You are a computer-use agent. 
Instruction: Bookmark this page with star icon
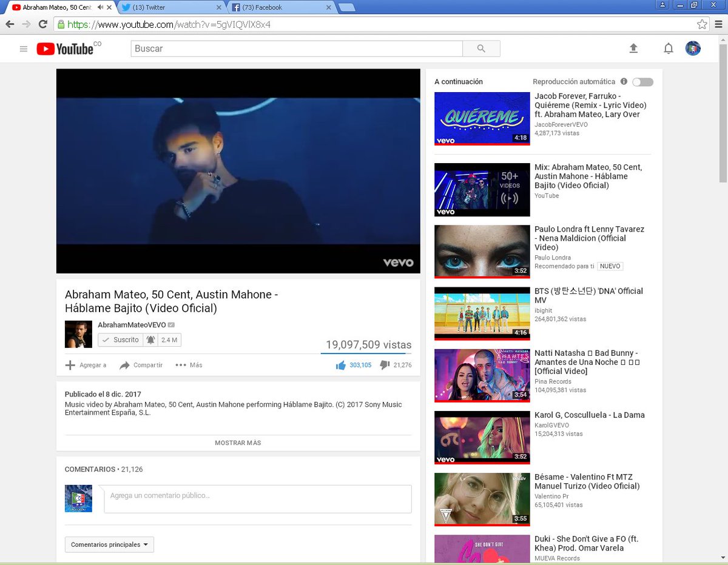pyautogui.click(x=702, y=24)
